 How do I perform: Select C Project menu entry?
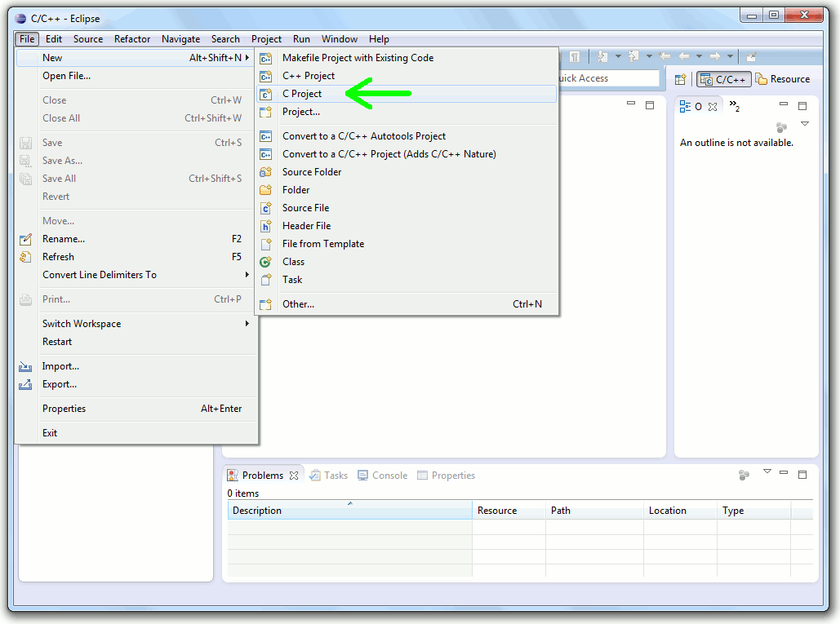407,94
